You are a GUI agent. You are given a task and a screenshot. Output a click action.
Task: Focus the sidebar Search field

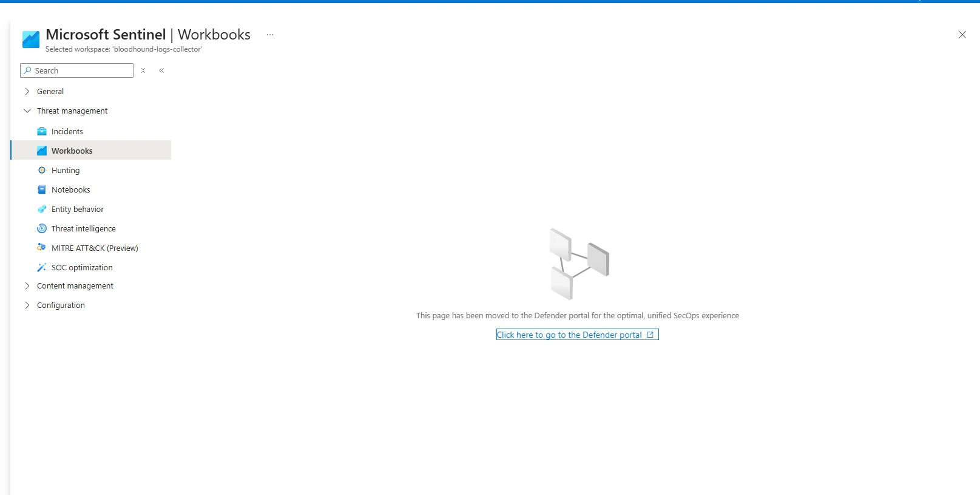pos(76,70)
